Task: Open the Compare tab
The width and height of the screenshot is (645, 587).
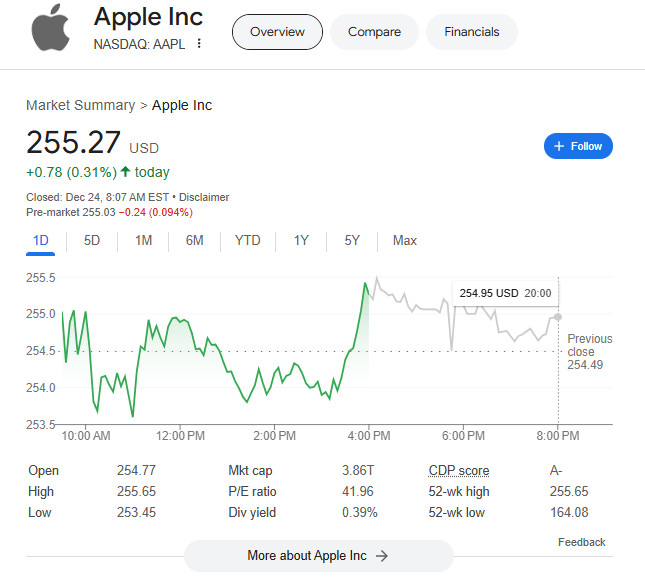Action: 374,32
